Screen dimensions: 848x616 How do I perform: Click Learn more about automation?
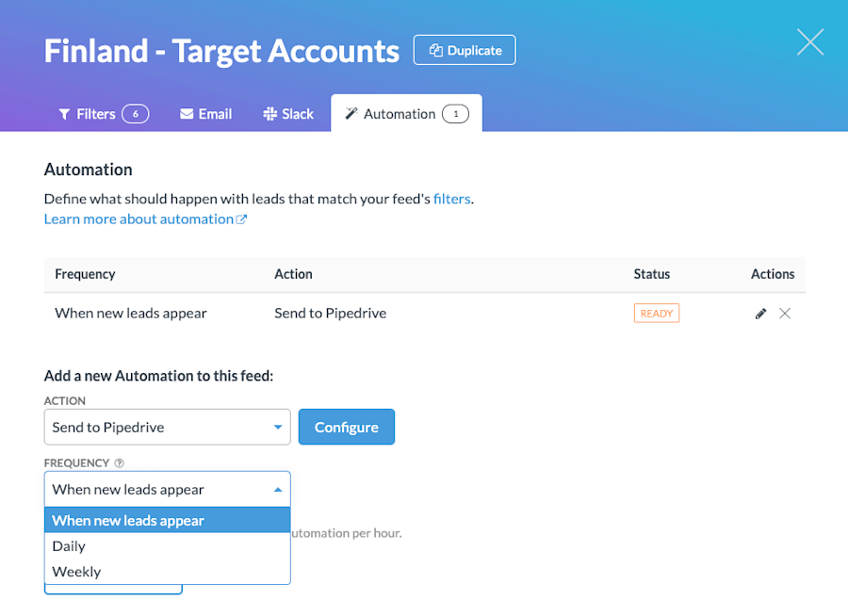pos(138,219)
